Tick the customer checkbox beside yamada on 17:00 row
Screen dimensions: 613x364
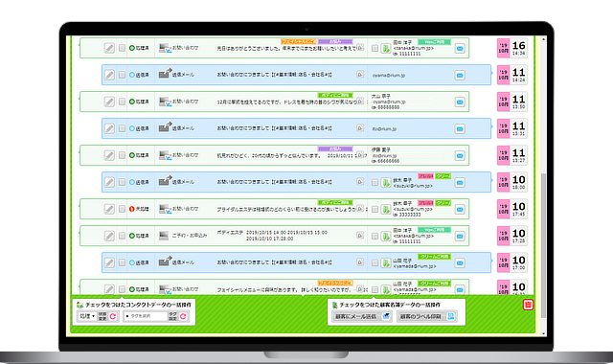point(375,263)
